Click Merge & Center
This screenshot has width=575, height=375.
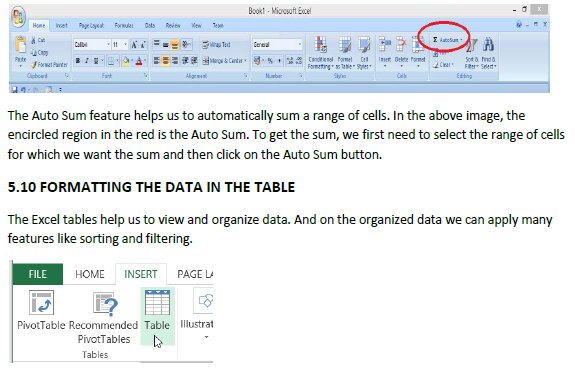pyautogui.click(x=224, y=60)
